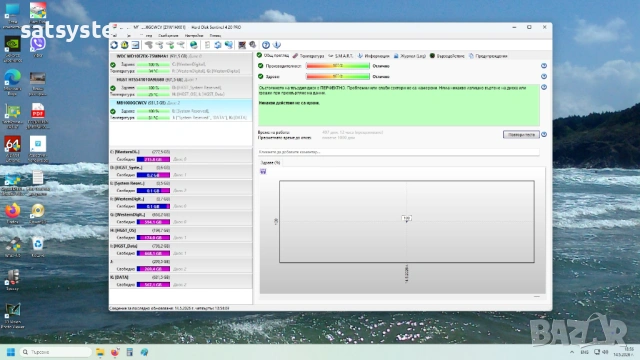Open the Файл menu
The image size is (640, 360).
point(115,36)
